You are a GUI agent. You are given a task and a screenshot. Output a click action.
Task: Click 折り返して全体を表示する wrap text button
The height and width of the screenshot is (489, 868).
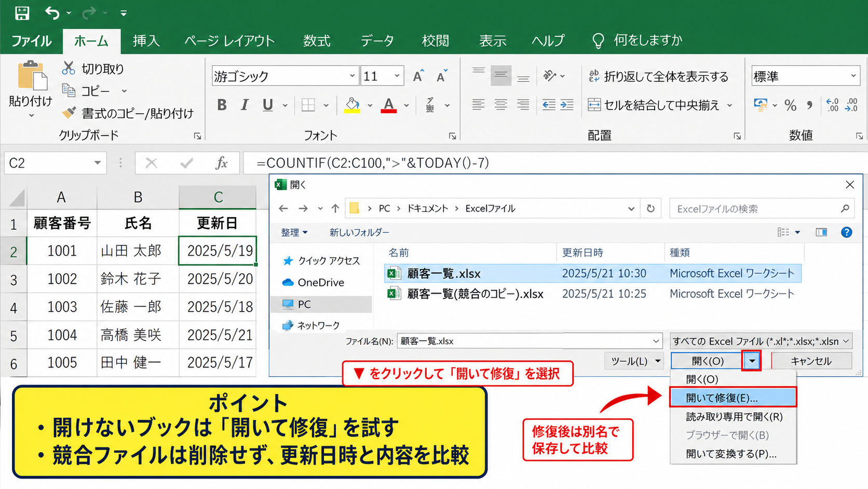[x=658, y=76]
